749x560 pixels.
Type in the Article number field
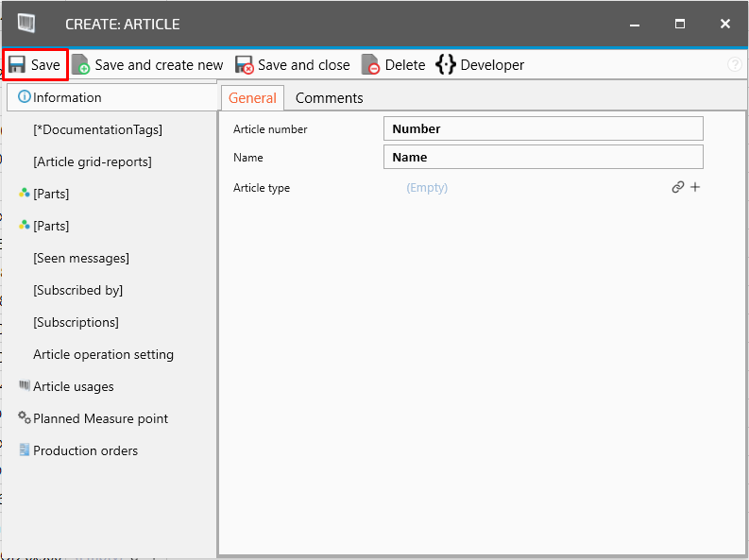click(543, 128)
